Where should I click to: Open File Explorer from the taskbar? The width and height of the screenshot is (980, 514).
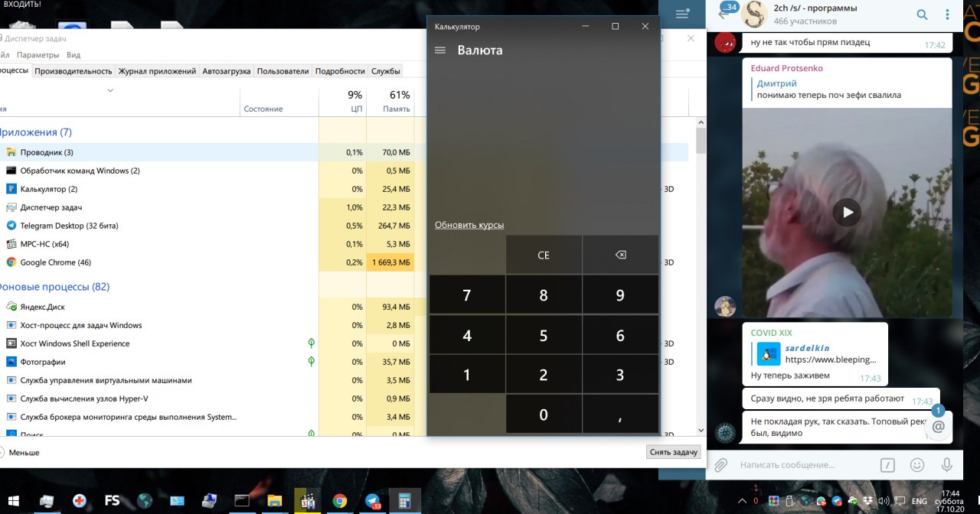[x=275, y=501]
